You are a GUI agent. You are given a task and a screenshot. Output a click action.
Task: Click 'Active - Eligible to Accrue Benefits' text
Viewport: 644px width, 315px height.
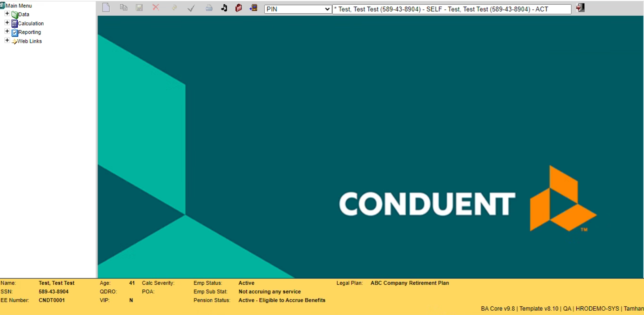pos(282,300)
